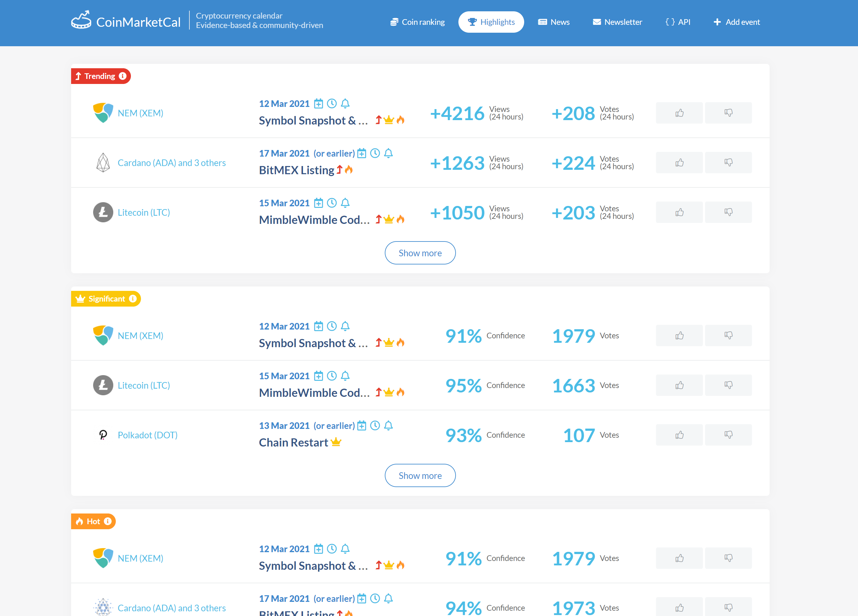Upvote the Polkadot Chain Restart event
The image size is (858, 616).
pos(679,435)
